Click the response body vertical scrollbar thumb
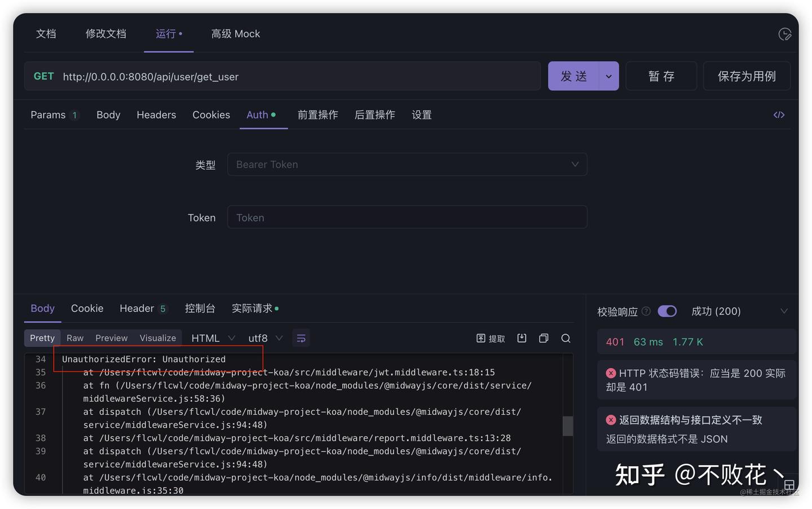This screenshot has height=509, width=812. (x=568, y=426)
